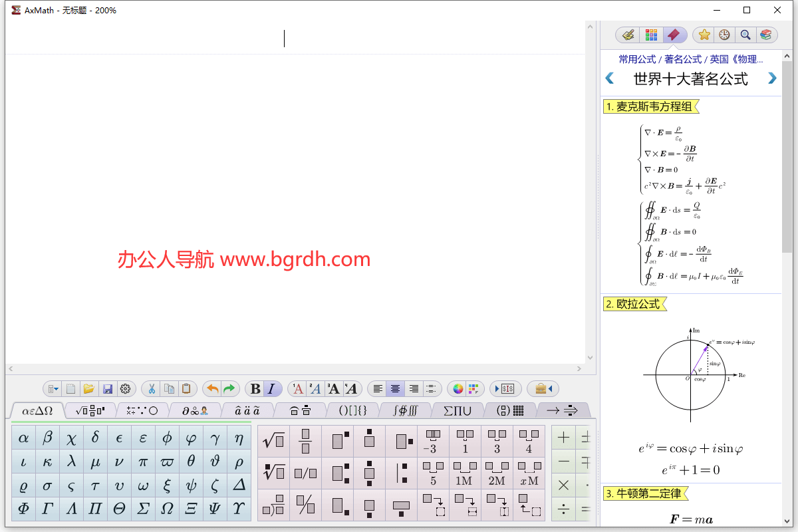Image resolution: width=798 pixels, height=532 pixels.
Task: Open the color wheel picker
Action: tap(457, 389)
